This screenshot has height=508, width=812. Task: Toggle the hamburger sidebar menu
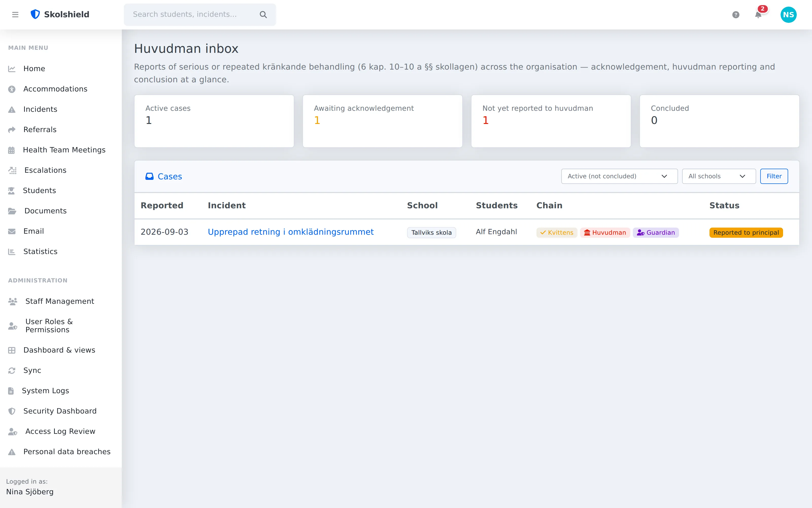(15, 14)
